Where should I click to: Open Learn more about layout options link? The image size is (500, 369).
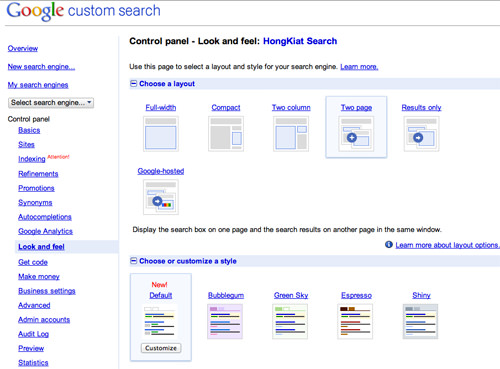447,245
